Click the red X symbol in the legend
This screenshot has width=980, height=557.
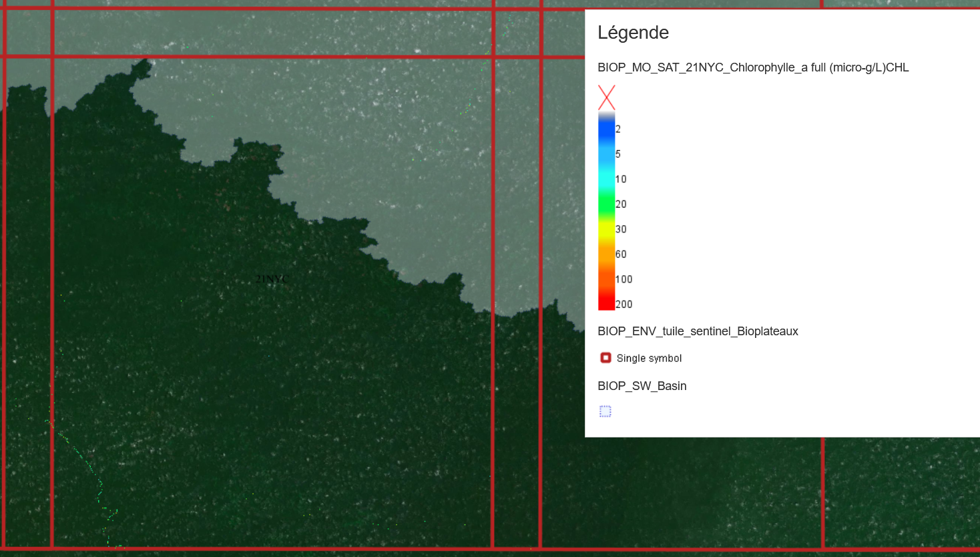coord(606,98)
